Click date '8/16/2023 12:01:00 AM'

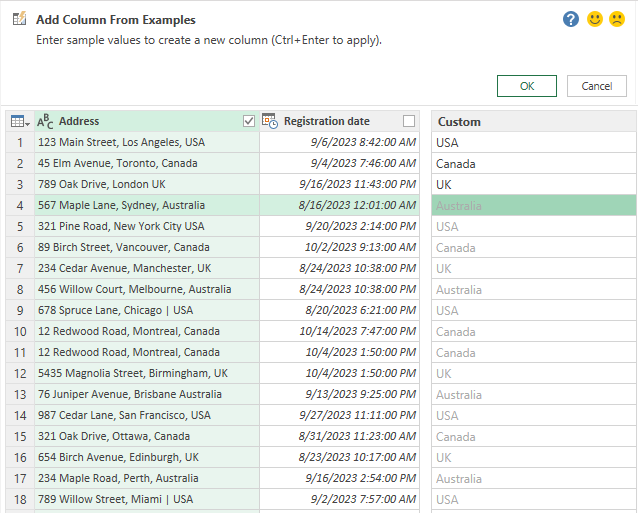(x=339, y=205)
